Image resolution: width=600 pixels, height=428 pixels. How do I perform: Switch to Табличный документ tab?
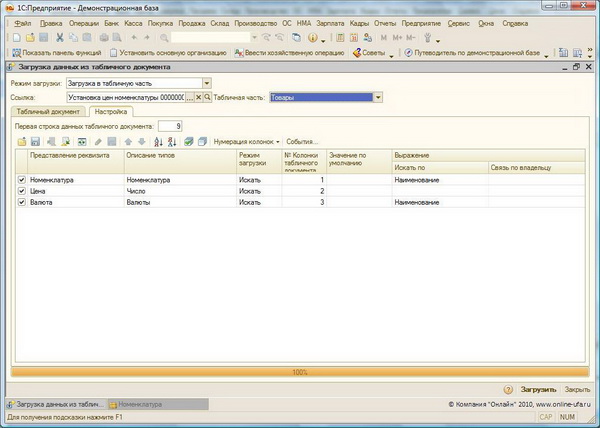[48, 112]
